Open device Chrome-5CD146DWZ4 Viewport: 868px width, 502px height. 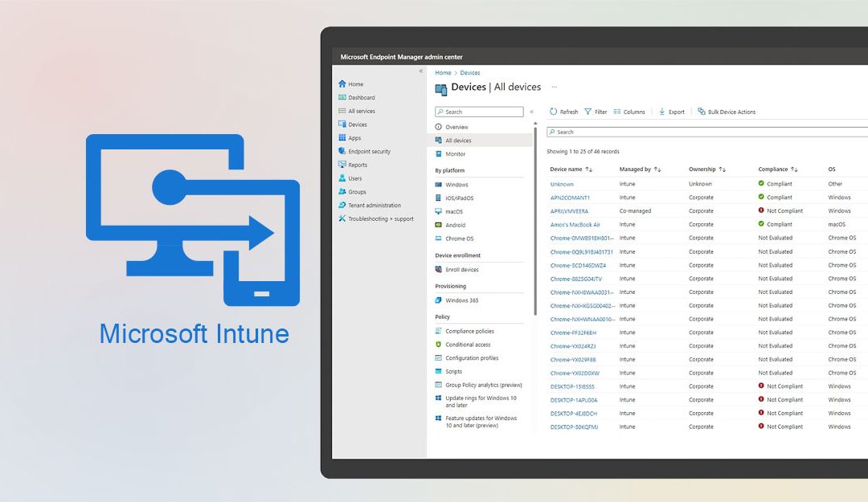(578, 265)
